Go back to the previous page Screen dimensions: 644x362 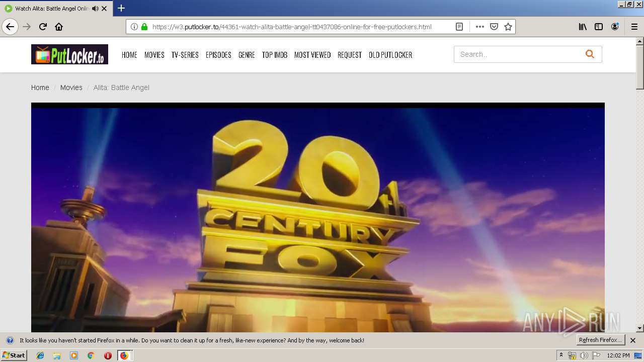coord(10,27)
